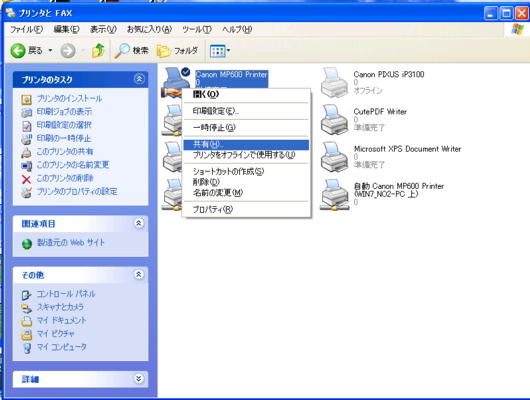The height and width of the screenshot is (400, 530).
Task: Click プリンタのプロパティの設定 link
Action: [77, 192]
